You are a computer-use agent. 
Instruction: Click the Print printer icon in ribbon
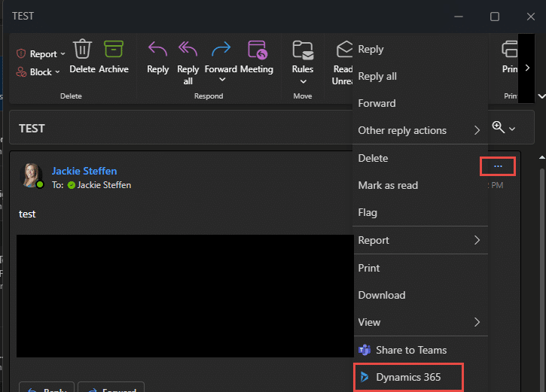tap(509, 49)
